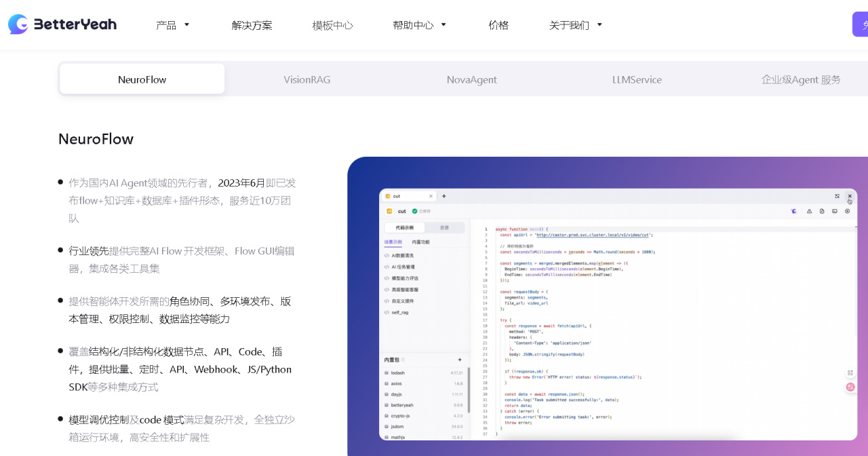Open the 解决方案 menu item
The image size is (868, 456).
(x=252, y=25)
